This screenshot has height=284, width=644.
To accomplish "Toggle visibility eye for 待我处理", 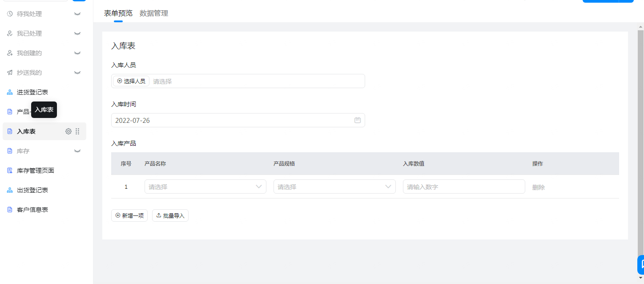I will pyautogui.click(x=77, y=14).
